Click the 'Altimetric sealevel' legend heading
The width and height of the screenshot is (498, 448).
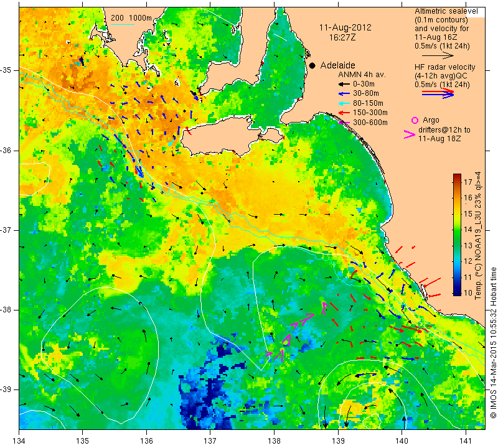click(x=446, y=11)
